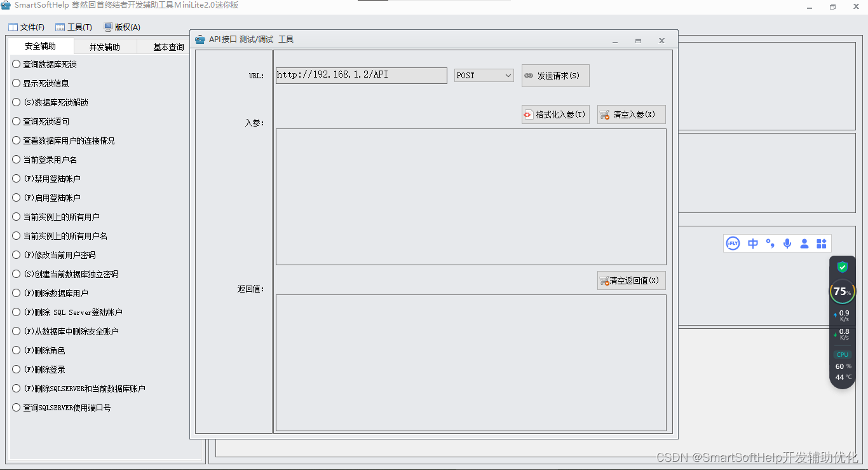Screen dimensions: 868x470
Task: Switch to the 并发辅助 tab
Action: [x=105, y=47]
